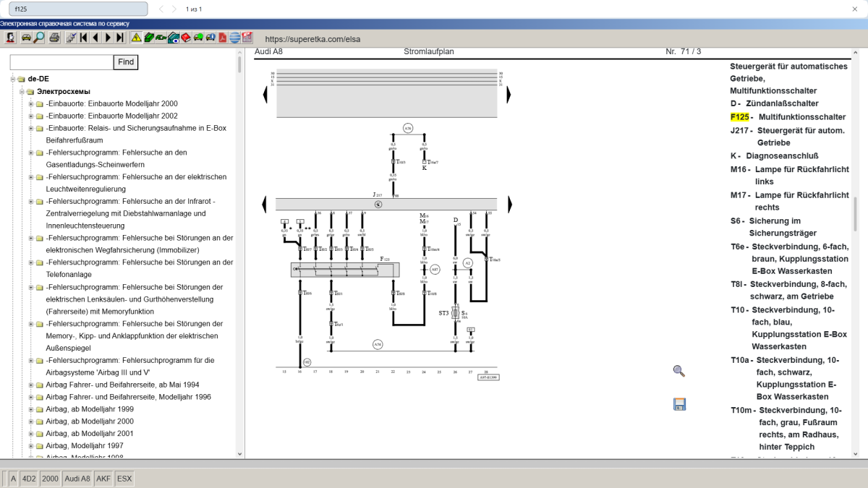Click the upper right arrow on the diagram
Viewport: 868px width, 488px height.
click(x=509, y=94)
